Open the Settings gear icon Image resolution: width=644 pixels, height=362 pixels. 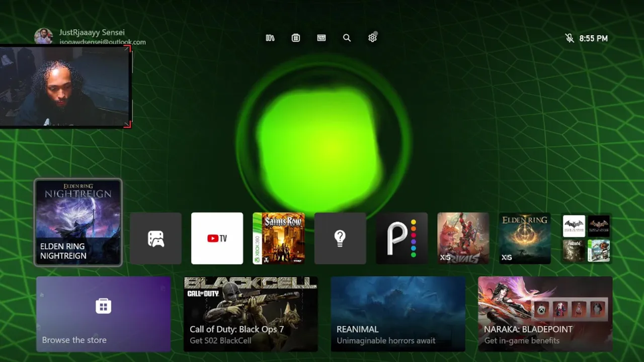point(372,38)
